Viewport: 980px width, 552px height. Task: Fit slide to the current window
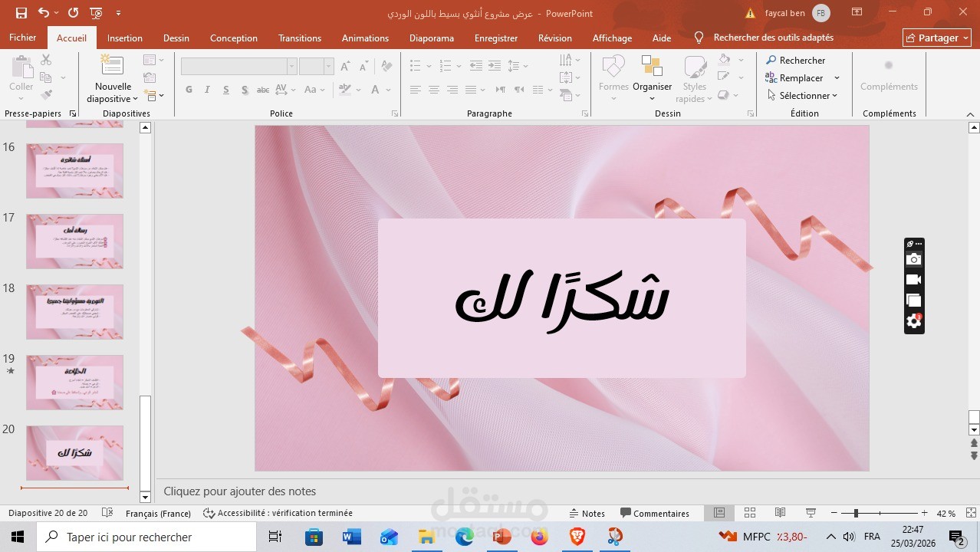point(970,513)
